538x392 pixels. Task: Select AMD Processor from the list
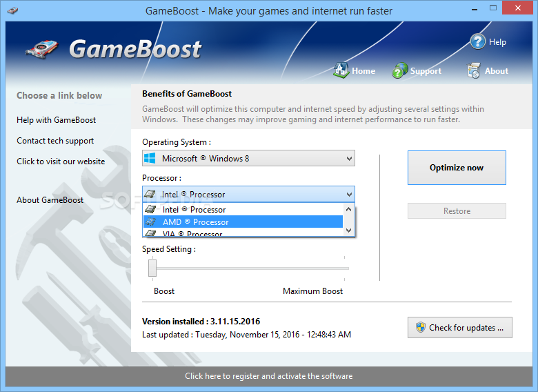coord(243,222)
